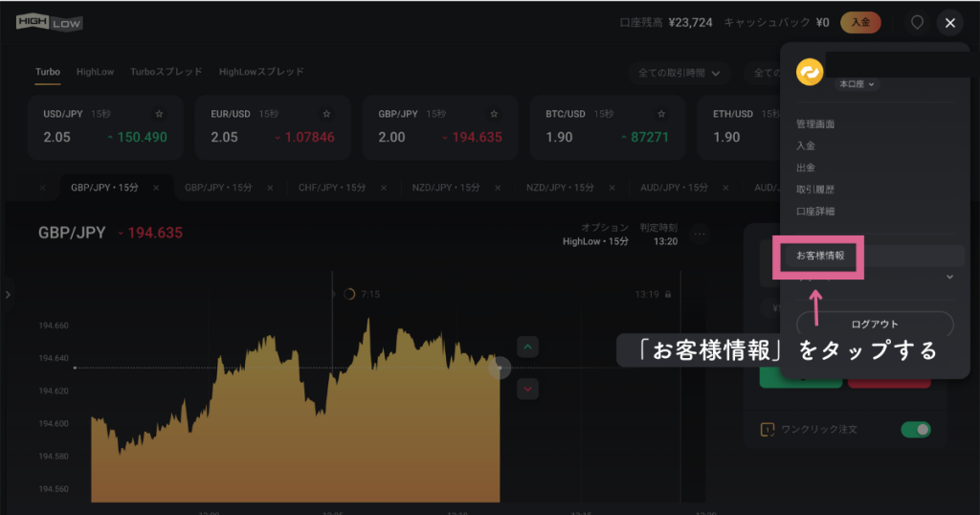The width and height of the screenshot is (980, 515).
Task: Switch to the HighLow tab
Action: (x=96, y=72)
